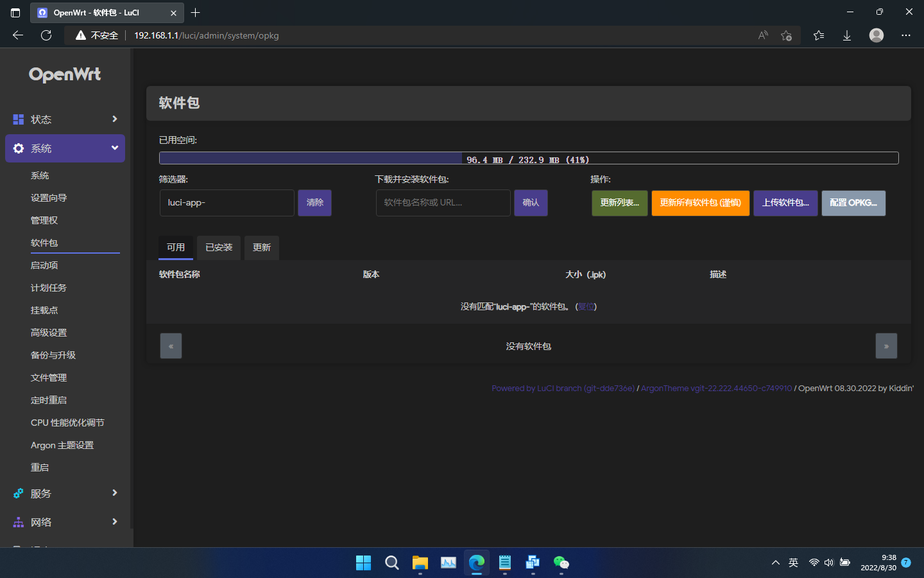Open 备份与升级 page

click(53, 355)
